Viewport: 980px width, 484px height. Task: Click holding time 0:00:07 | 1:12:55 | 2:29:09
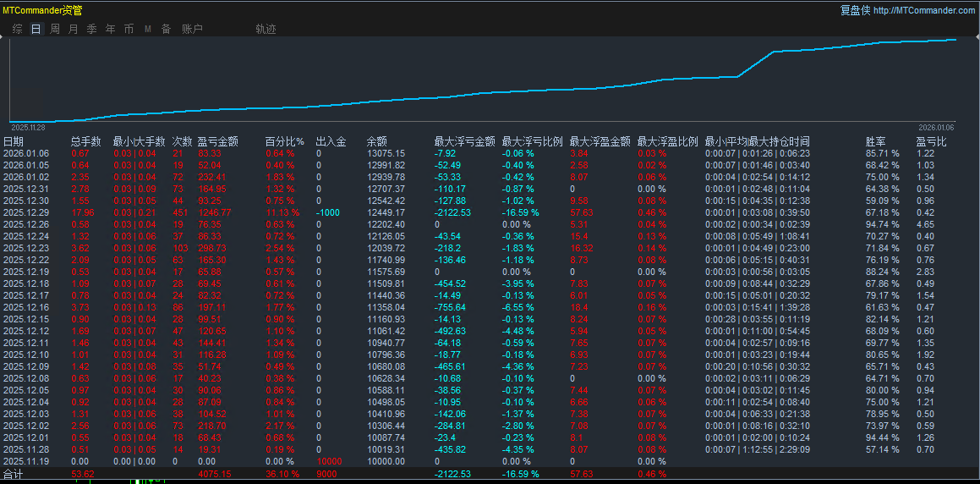coord(758,449)
